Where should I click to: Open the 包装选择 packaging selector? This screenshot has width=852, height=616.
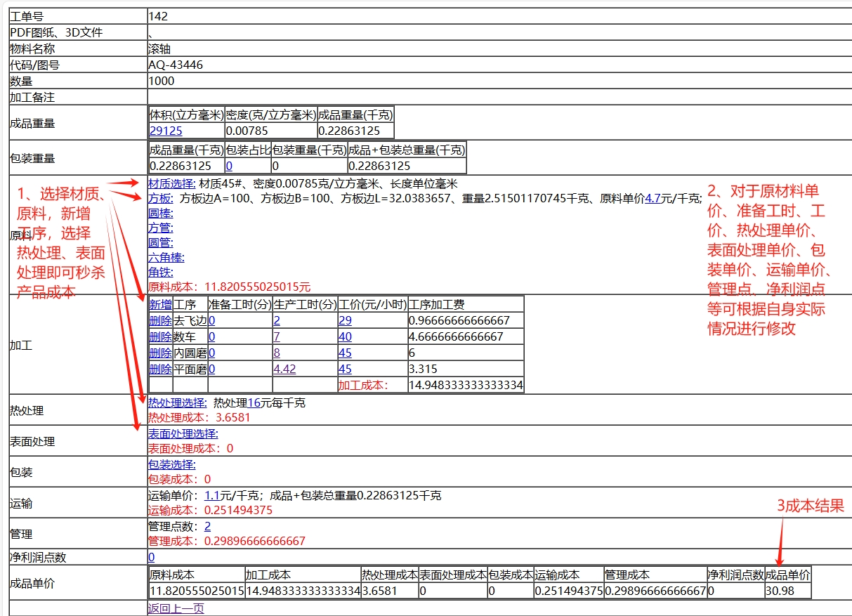(171, 464)
